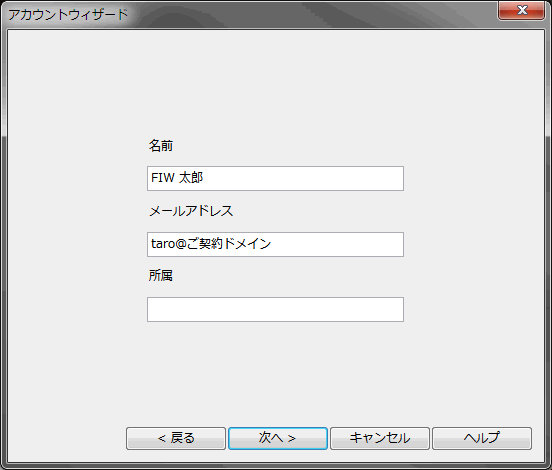Click the メールアドレス label text
This screenshot has width=552, height=470.
point(191,211)
